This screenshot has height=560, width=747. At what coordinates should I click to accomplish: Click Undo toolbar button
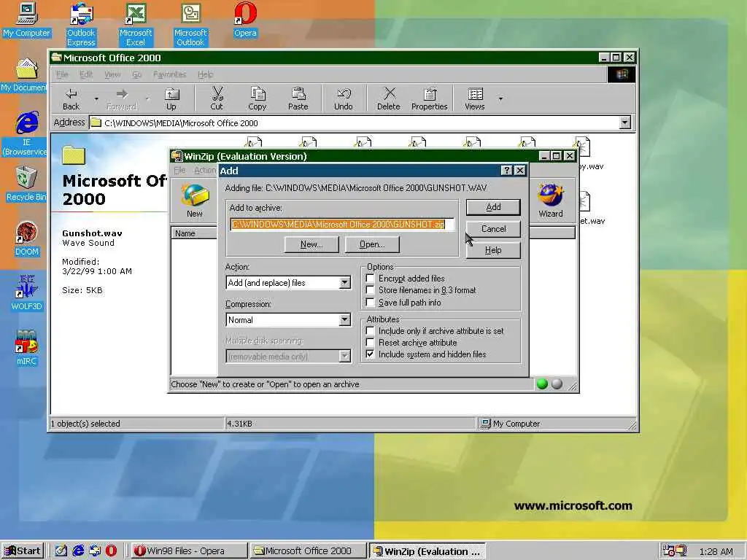coord(344,99)
